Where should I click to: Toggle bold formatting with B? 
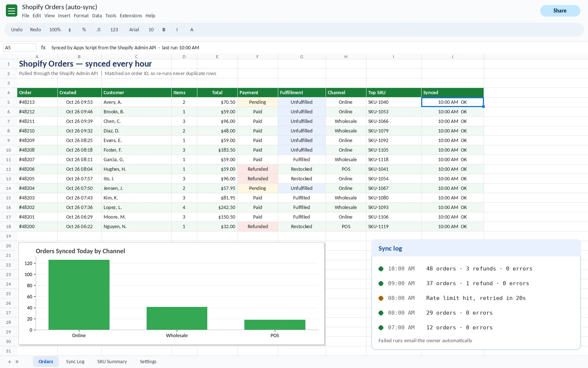(x=164, y=30)
